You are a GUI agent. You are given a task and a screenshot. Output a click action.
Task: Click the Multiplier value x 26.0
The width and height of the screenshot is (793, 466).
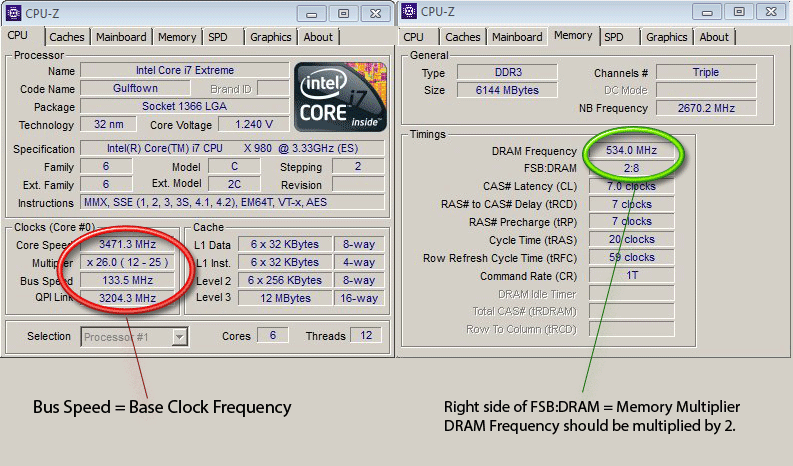tap(127, 262)
